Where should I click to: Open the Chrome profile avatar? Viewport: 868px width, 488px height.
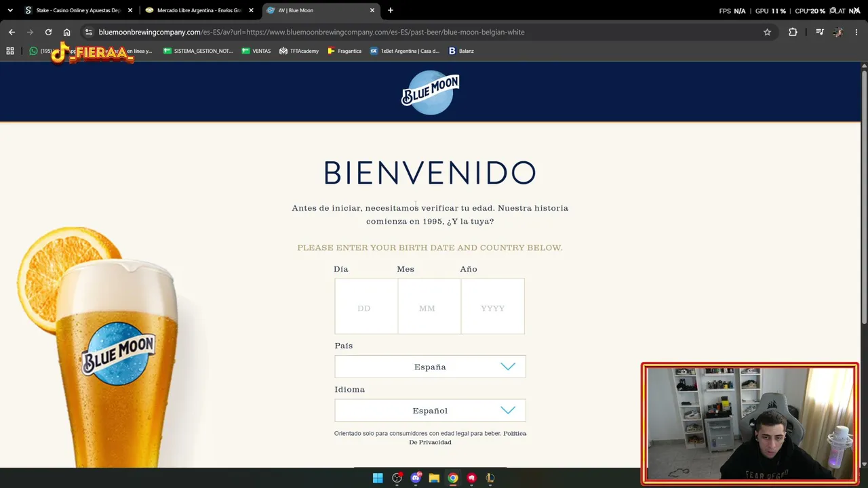(837, 32)
